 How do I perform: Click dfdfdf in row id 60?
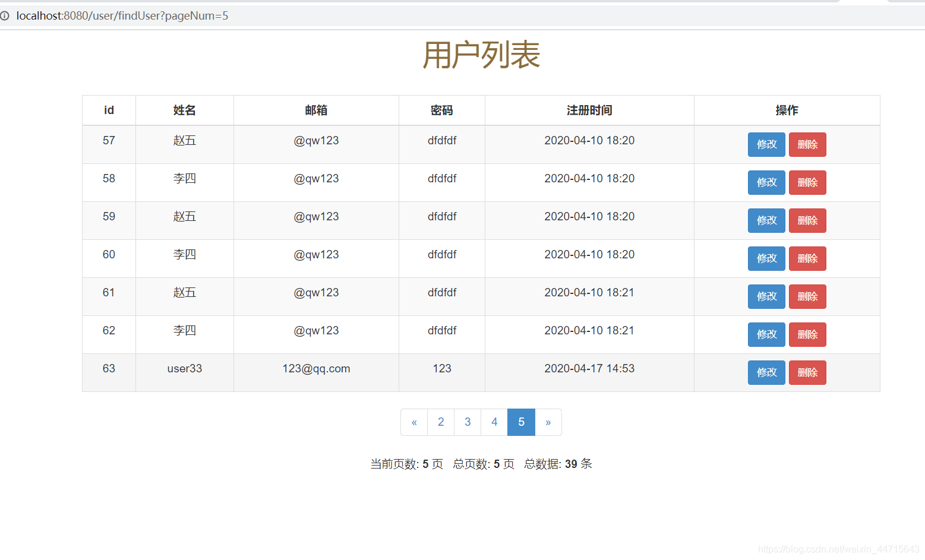442,255
